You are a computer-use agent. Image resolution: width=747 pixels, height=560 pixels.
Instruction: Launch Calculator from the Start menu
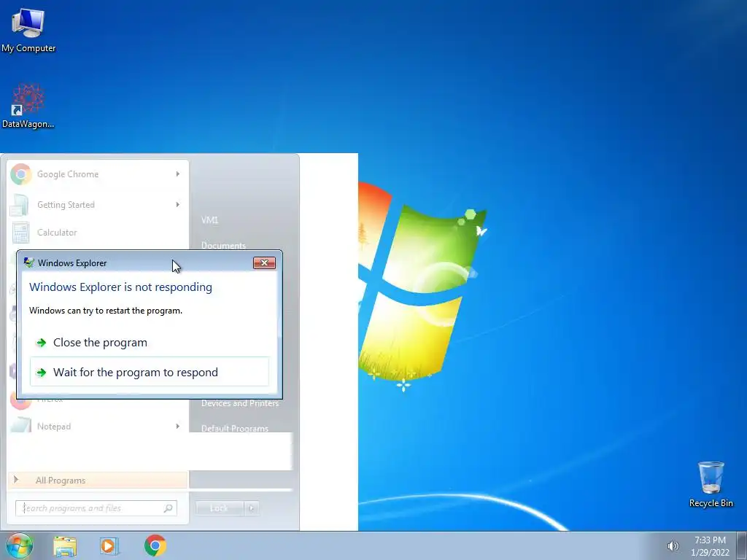pyautogui.click(x=98, y=233)
